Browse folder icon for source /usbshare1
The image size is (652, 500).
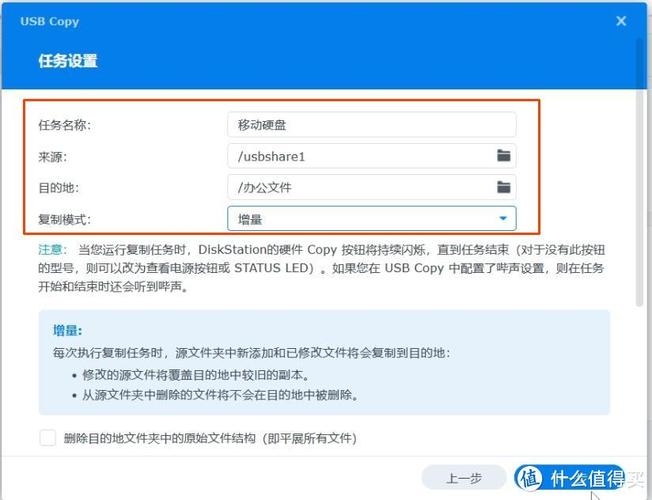pos(504,156)
